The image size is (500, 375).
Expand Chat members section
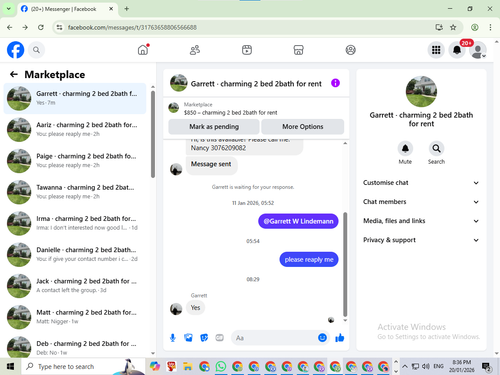(x=421, y=202)
